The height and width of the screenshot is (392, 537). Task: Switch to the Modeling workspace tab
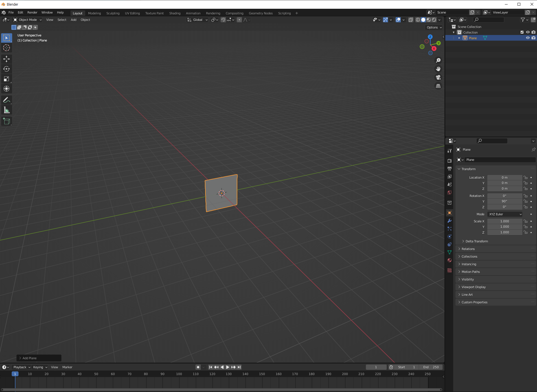click(94, 13)
